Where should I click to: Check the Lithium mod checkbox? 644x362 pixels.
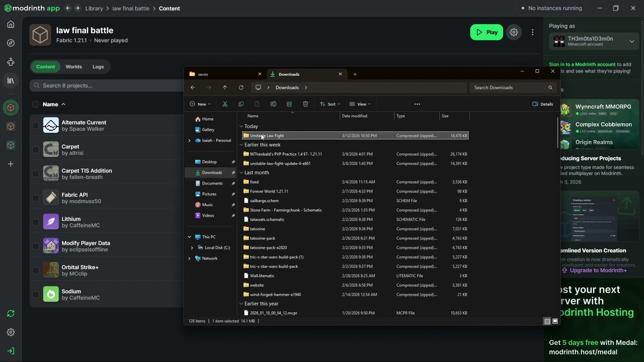click(x=35, y=222)
